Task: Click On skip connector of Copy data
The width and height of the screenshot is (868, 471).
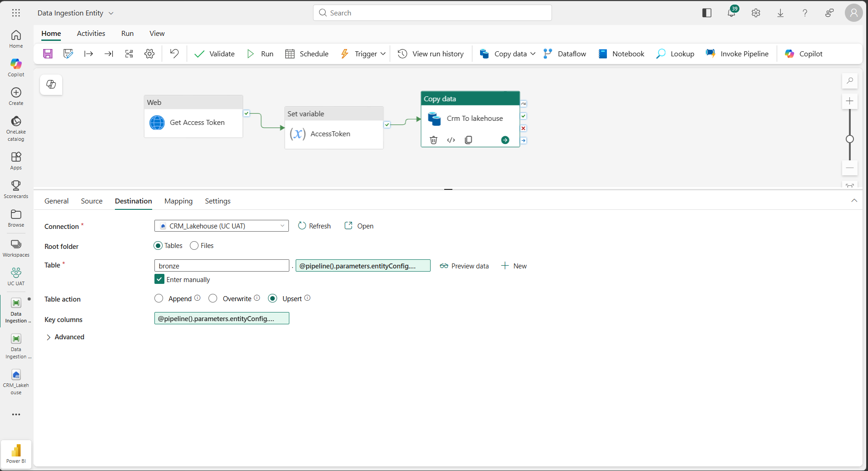Action: (523, 104)
